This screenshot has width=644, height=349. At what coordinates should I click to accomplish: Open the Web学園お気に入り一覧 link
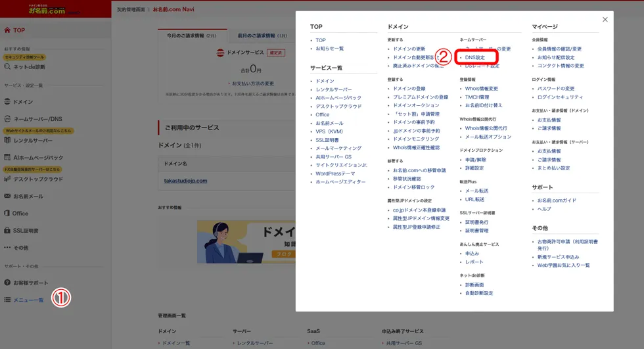click(563, 266)
